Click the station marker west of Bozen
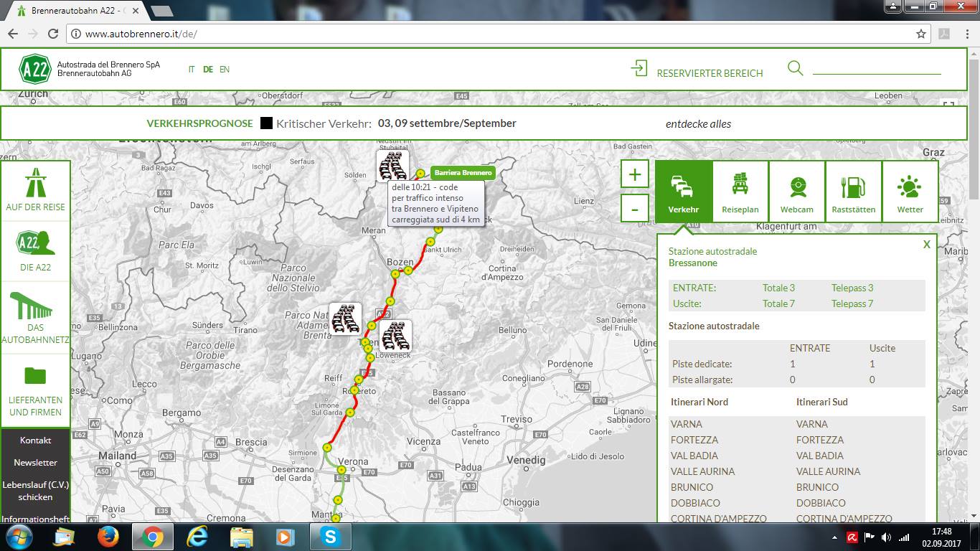Viewport: 980px width, 551px height. 395,274
